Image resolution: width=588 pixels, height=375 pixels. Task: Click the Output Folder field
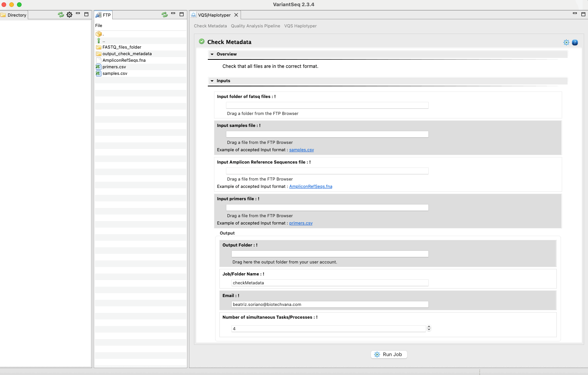tap(330, 254)
